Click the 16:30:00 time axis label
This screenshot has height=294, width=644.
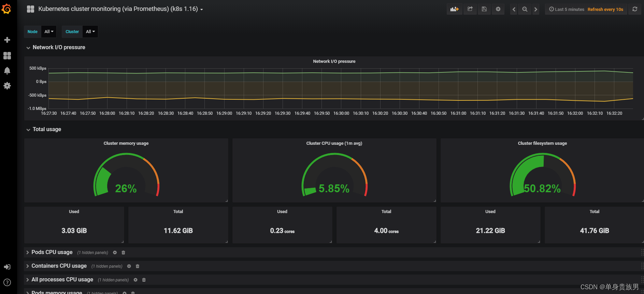click(x=341, y=113)
